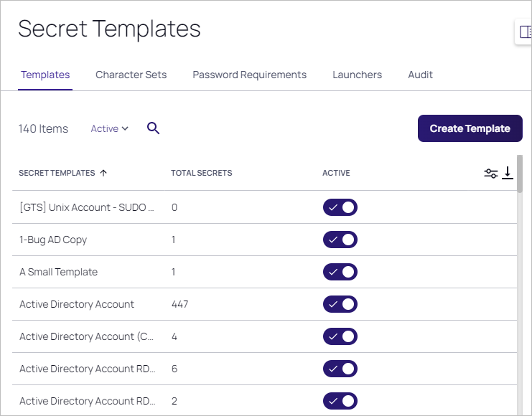The width and height of the screenshot is (532, 416).
Task: Expand the Active filter dropdown
Action: point(109,128)
